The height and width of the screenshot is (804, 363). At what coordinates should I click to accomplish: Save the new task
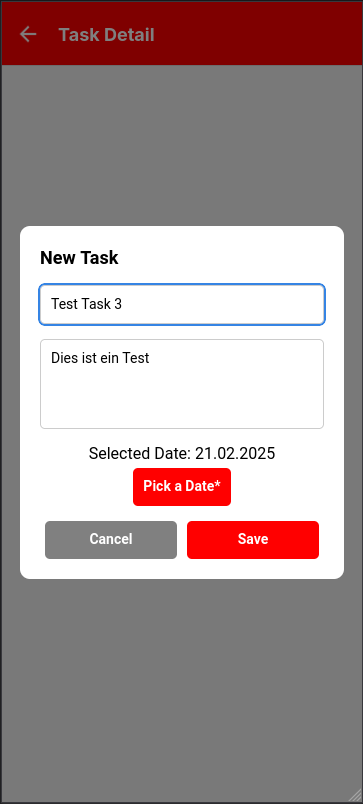click(253, 539)
